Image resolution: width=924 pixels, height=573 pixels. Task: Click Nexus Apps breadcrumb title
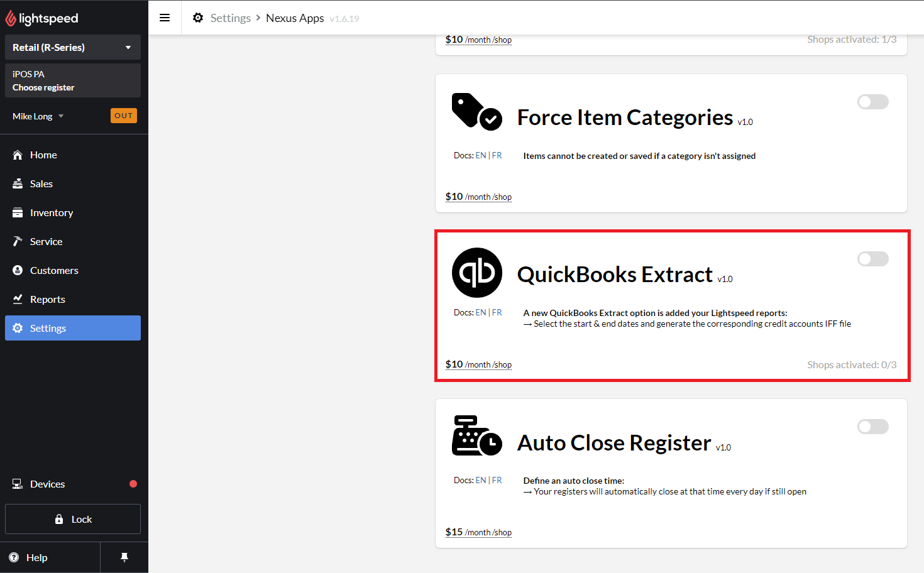295,18
